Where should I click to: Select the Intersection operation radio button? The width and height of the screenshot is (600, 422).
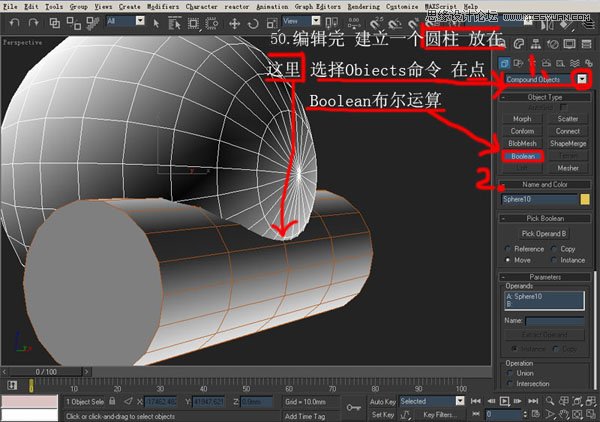tap(509, 383)
